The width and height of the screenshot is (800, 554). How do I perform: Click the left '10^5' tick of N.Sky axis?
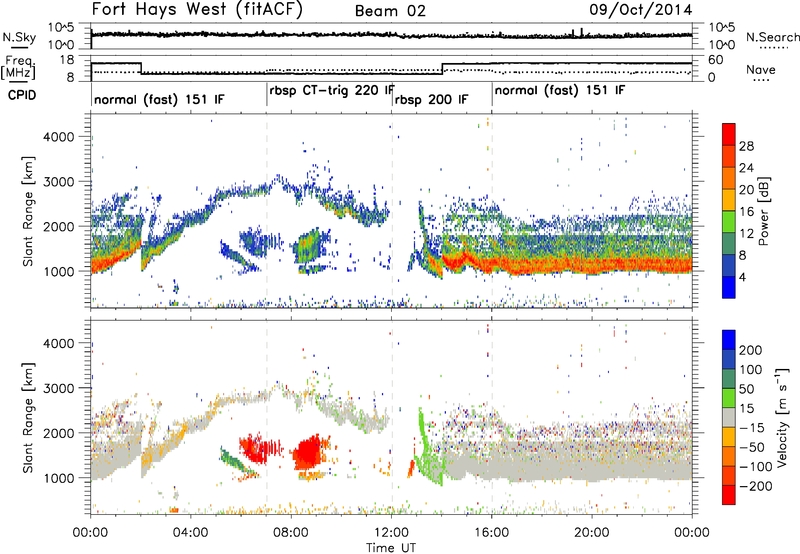pyautogui.click(x=61, y=28)
